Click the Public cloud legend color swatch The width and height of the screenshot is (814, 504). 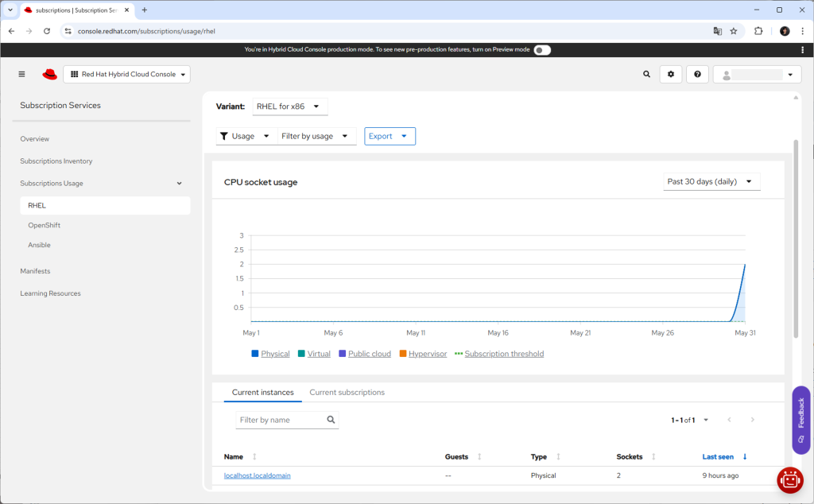[x=343, y=354]
